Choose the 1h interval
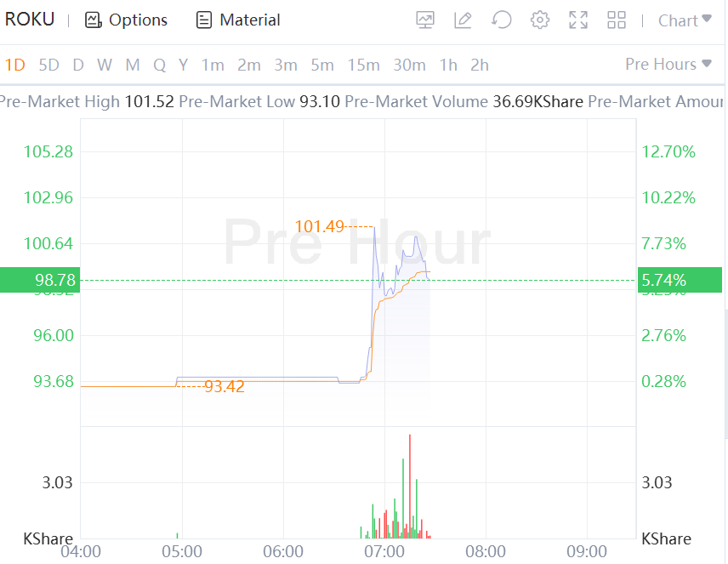Image resolution: width=728 pixels, height=564 pixels. coord(448,65)
